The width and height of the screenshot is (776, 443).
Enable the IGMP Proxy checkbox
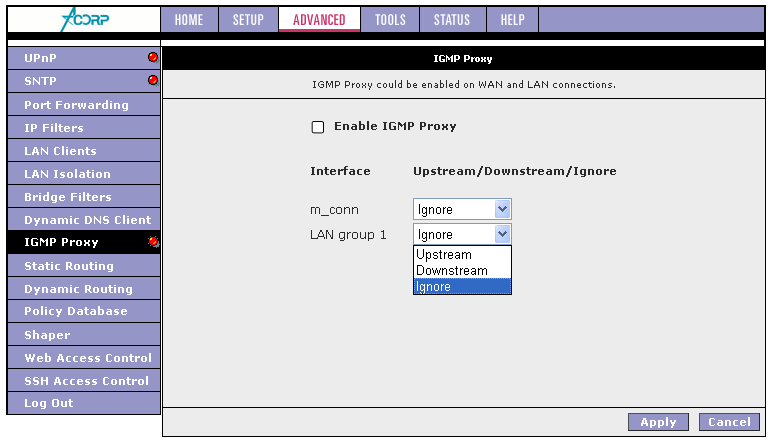(318, 127)
